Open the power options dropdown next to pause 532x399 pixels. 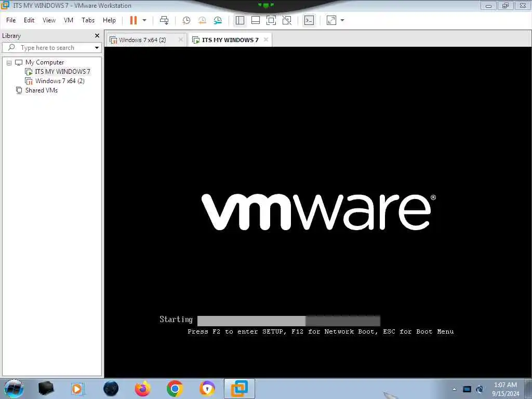[144, 20]
